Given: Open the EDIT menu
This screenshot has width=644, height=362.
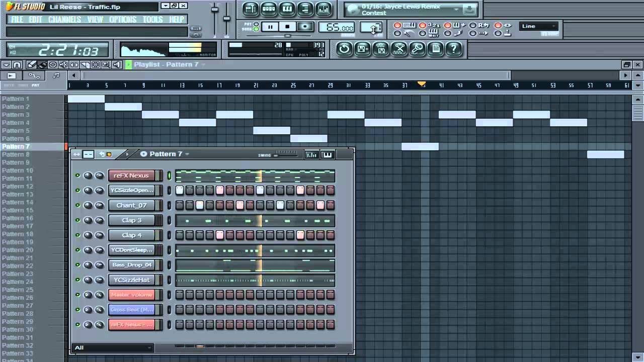Looking at the screenshot, I should pos(36,19).
